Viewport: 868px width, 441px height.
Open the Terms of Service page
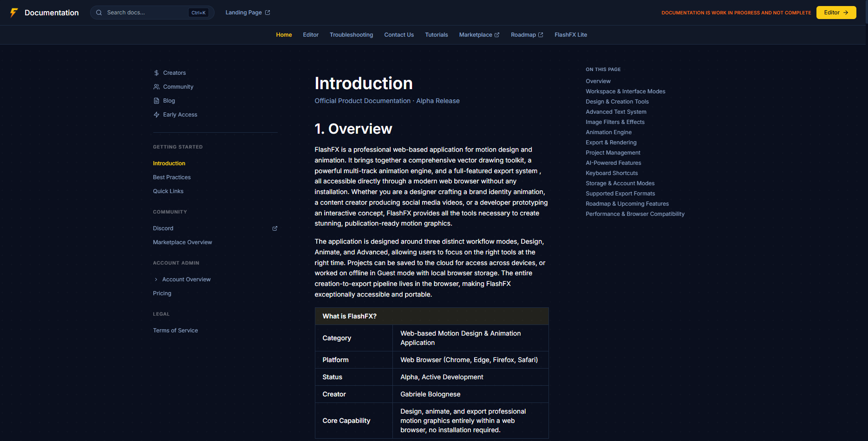(x=175, y=330)
